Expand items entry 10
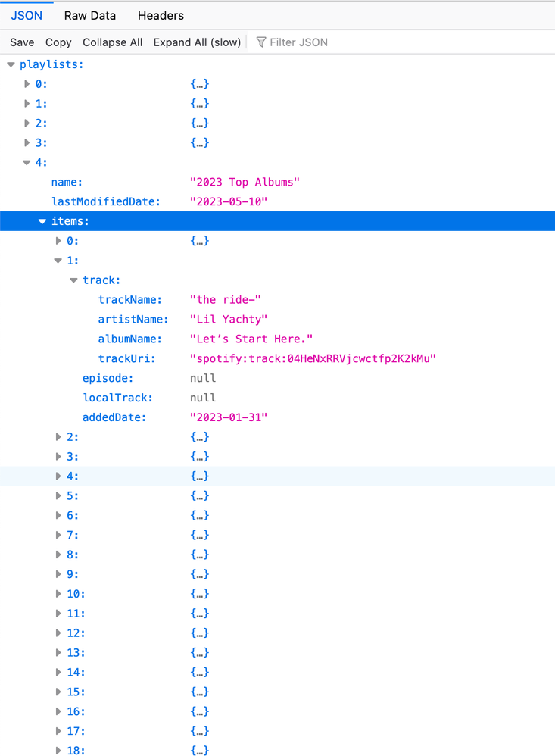 click(58, 594)
